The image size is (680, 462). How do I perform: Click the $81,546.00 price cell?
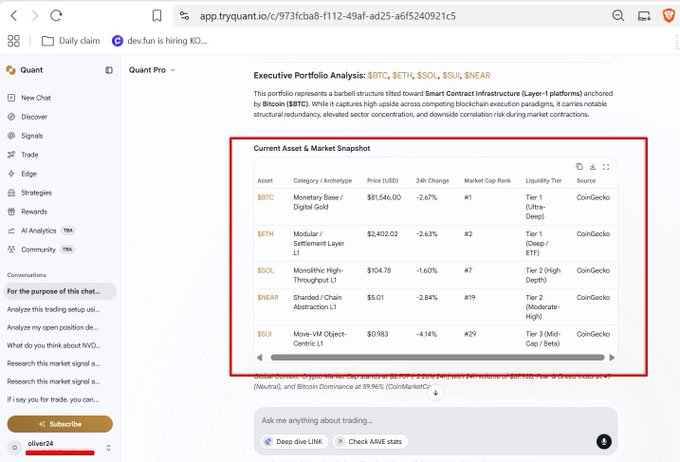384,197
